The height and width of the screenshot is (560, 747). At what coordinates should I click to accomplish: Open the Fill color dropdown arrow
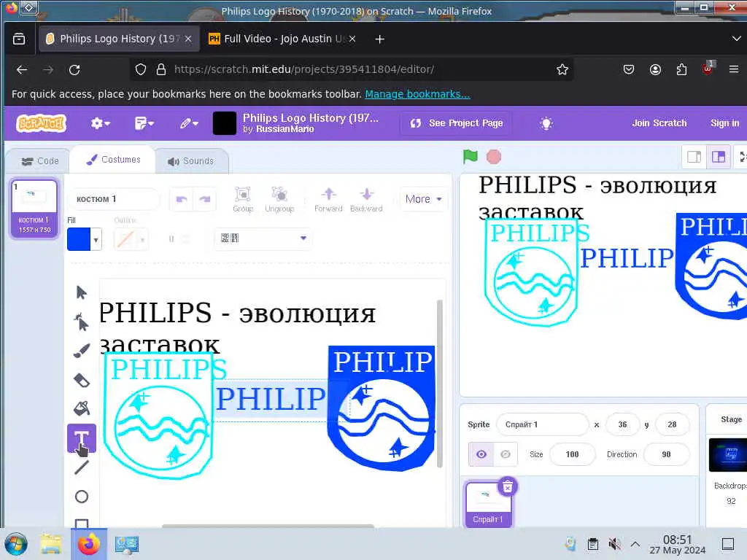coord(96,239)
